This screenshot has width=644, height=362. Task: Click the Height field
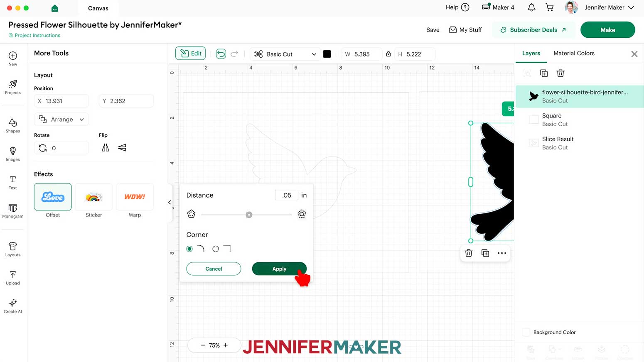415,54
